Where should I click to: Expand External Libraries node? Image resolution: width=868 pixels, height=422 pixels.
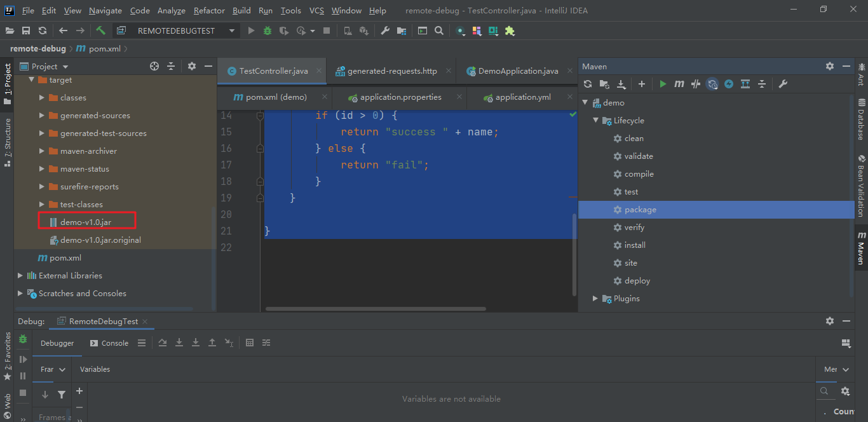pyautogui.click(x=20, y=276)
